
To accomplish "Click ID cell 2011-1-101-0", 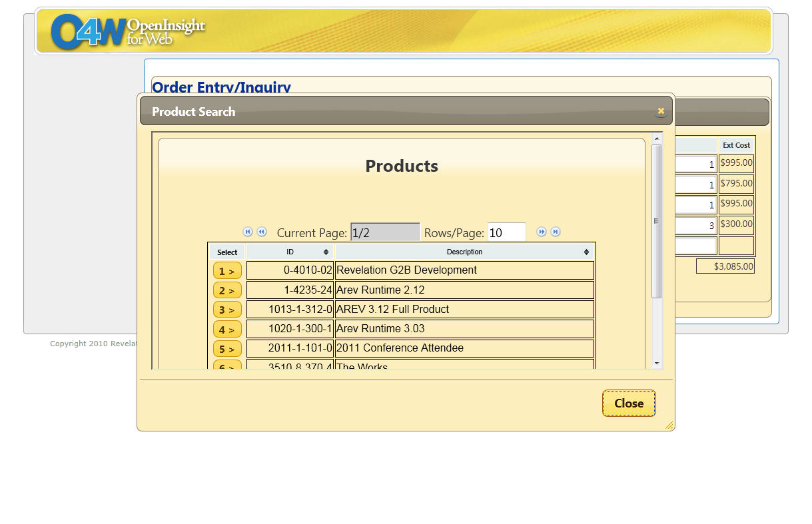I will point(290,348).
